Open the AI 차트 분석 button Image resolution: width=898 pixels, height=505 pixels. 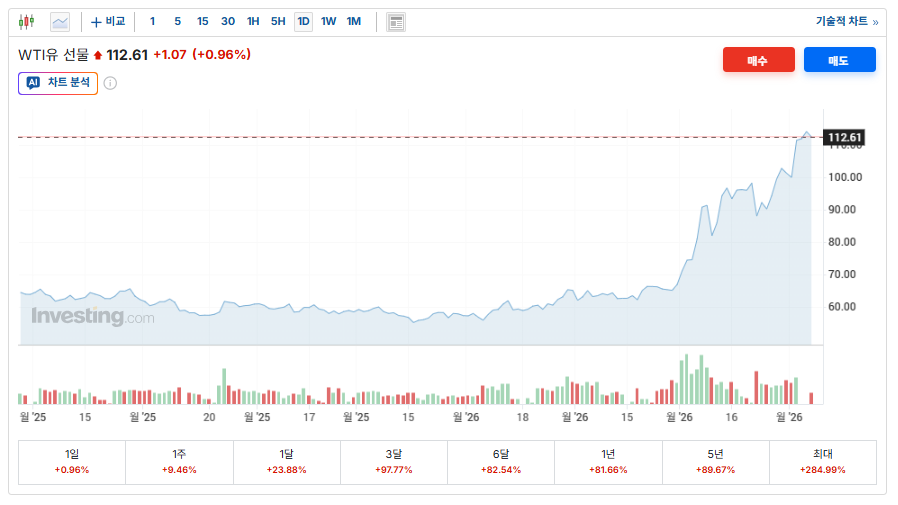coord(58,83)
